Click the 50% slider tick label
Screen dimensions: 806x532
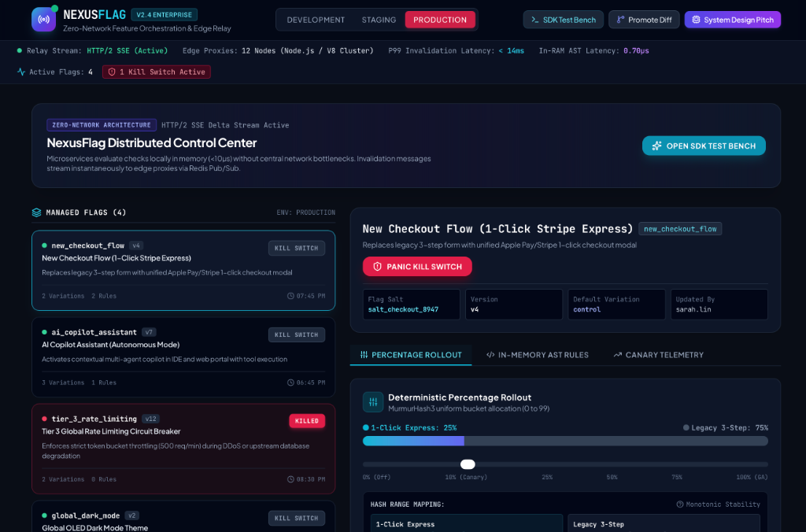click(612, 477)
